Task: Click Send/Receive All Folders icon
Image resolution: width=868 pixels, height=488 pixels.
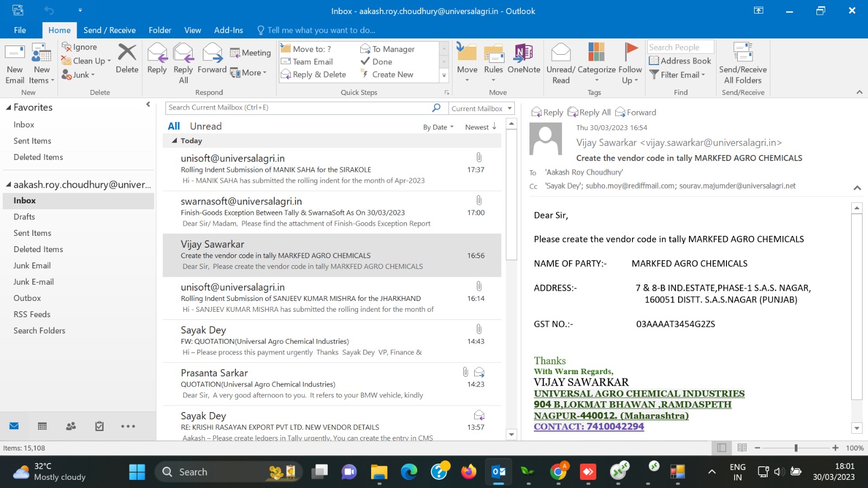Action: click(743, 53)
